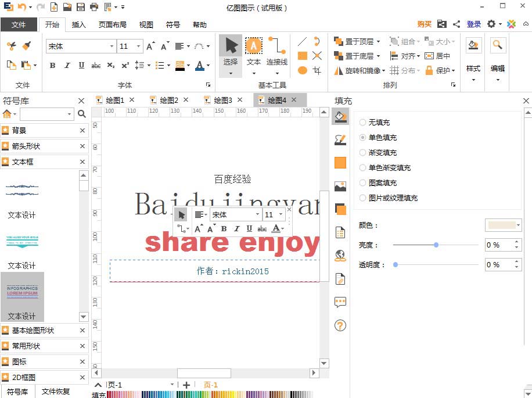532x398 pixels.
Task: Open the insert picture panel icon
Action: [340, 187]
